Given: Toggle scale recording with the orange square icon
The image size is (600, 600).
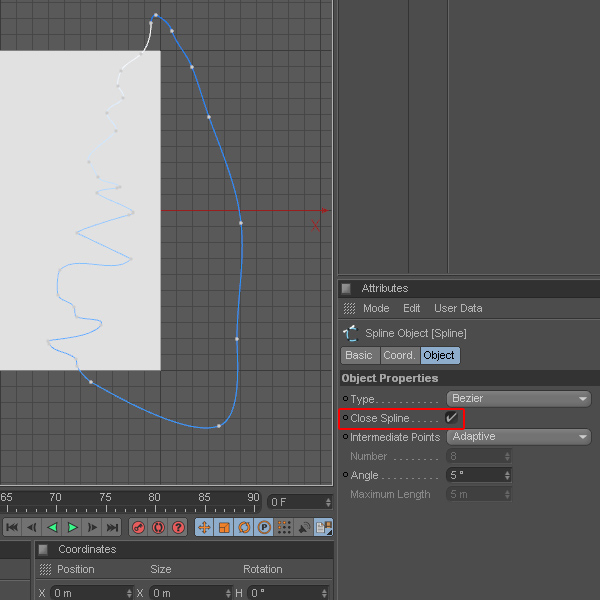Looking at the screenshot, I should (224, 527).
